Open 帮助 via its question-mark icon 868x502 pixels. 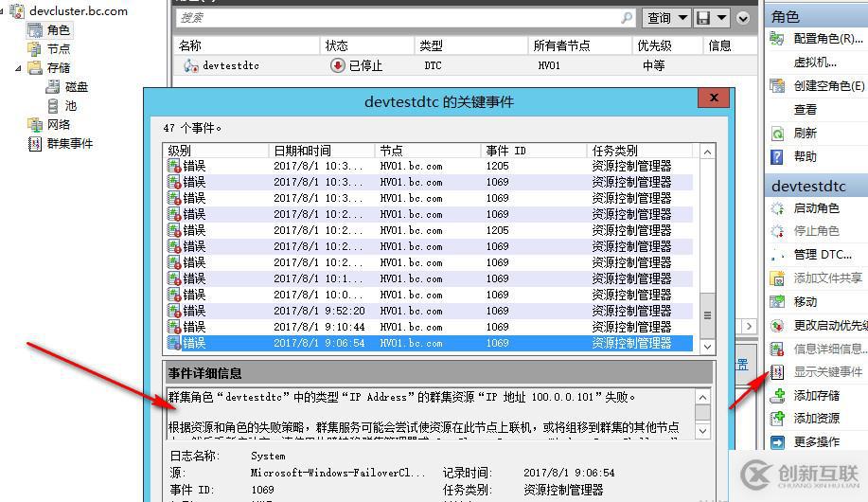(777, 157)
